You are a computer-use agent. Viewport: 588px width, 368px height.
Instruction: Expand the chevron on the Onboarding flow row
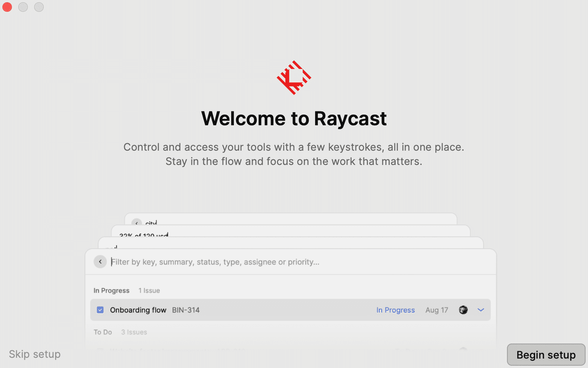[x=480, y=310]
